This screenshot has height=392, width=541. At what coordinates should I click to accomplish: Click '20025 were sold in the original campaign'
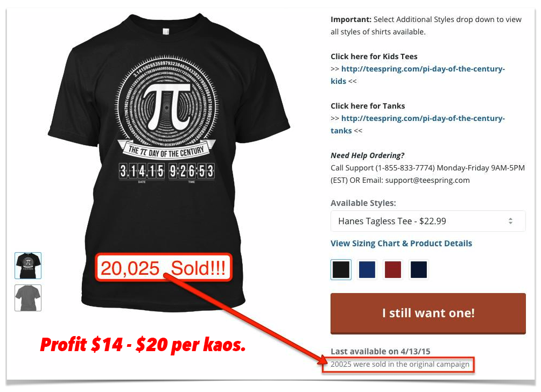[x=399, y=365]
